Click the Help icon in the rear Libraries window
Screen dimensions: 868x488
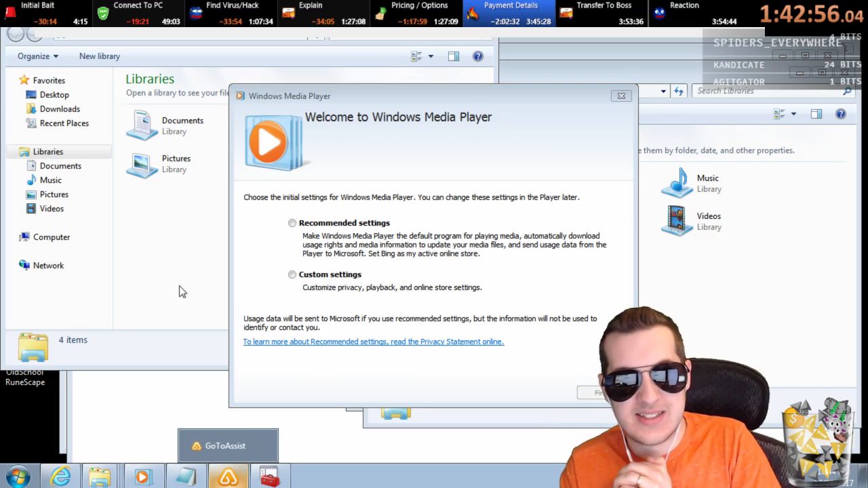(x=841, y=114)
